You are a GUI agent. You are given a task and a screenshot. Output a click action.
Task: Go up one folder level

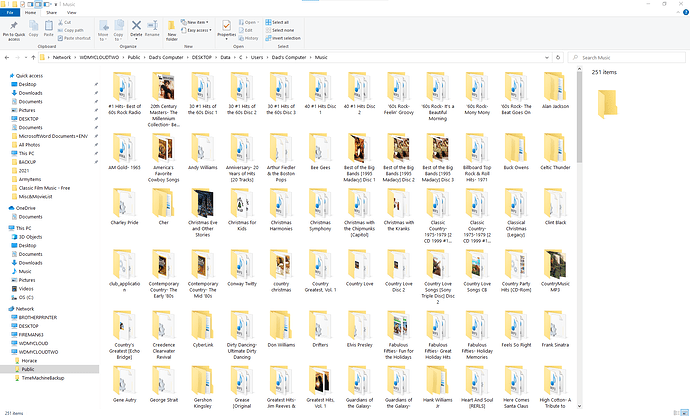tap(33, 58)
